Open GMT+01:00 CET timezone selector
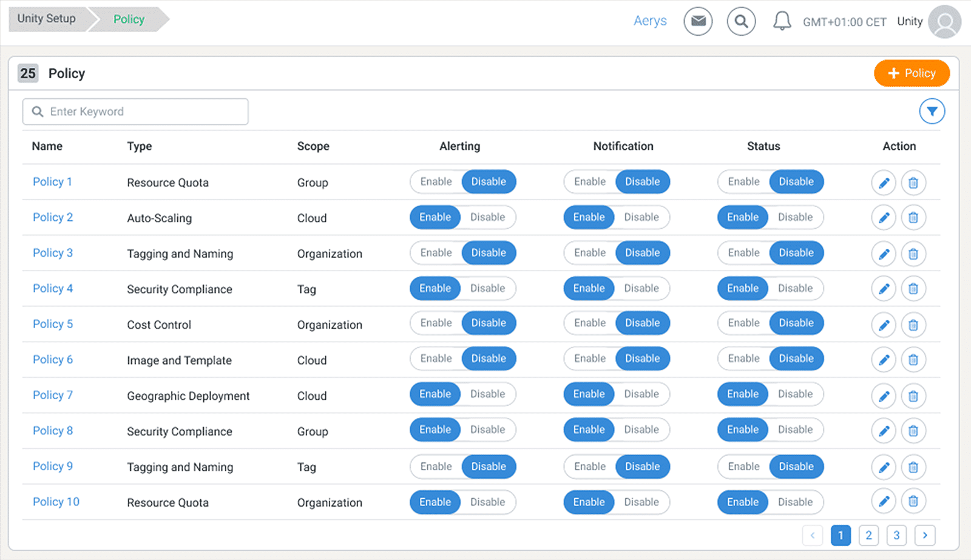Image resolution: width=971 pixels, height=560 pixels. pos(844,22)
